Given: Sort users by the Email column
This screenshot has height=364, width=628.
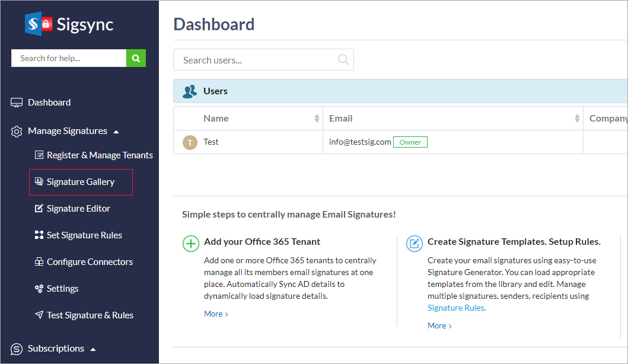Looking at the screenshot, I should tap(577, 119).
